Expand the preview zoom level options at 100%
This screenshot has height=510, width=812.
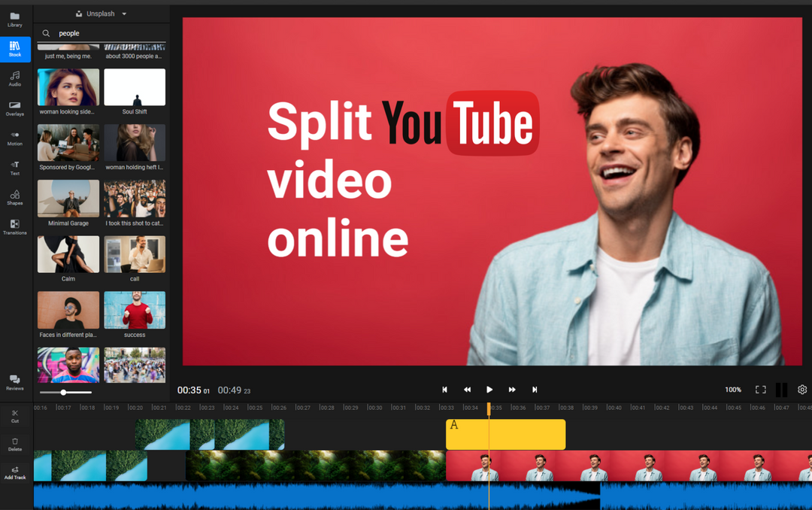pos(733,390)
